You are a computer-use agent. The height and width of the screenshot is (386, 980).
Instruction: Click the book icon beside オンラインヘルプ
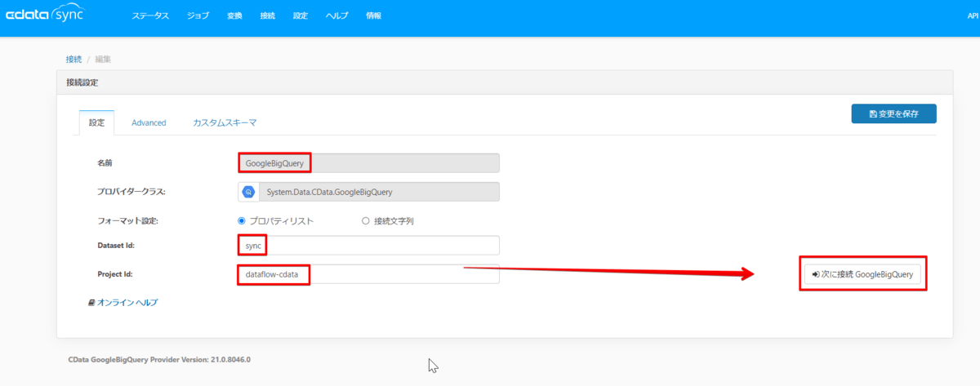(x=91, y=303)
